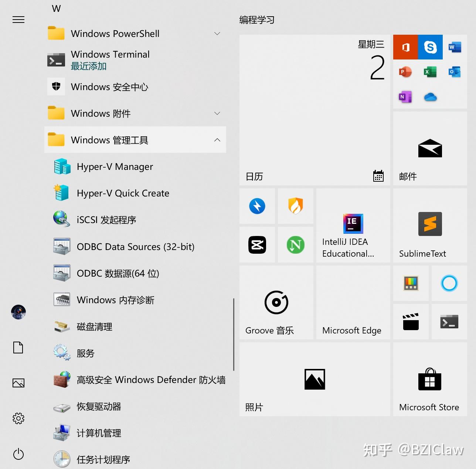Open the Outlook tile

click(x=455, y=72)
